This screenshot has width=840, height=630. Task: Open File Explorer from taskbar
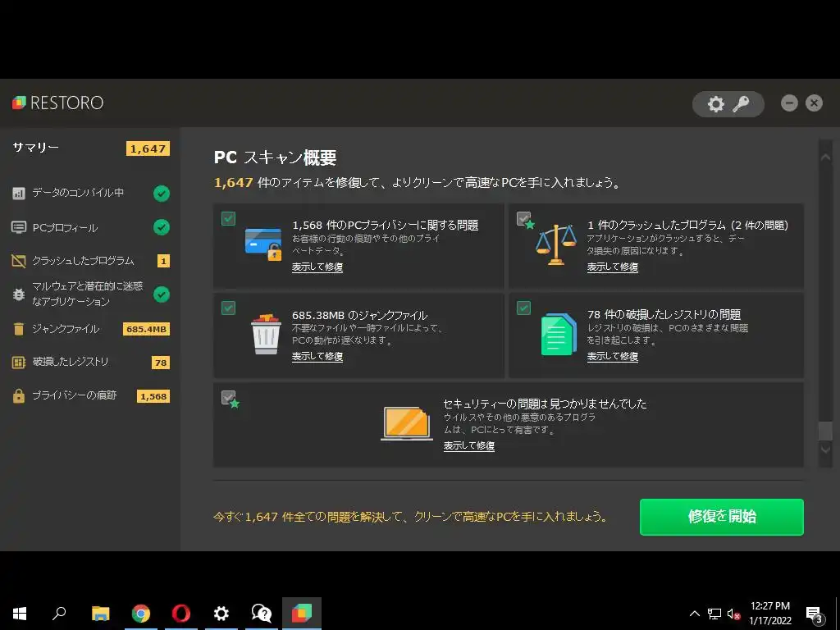(x=100, y=614)
